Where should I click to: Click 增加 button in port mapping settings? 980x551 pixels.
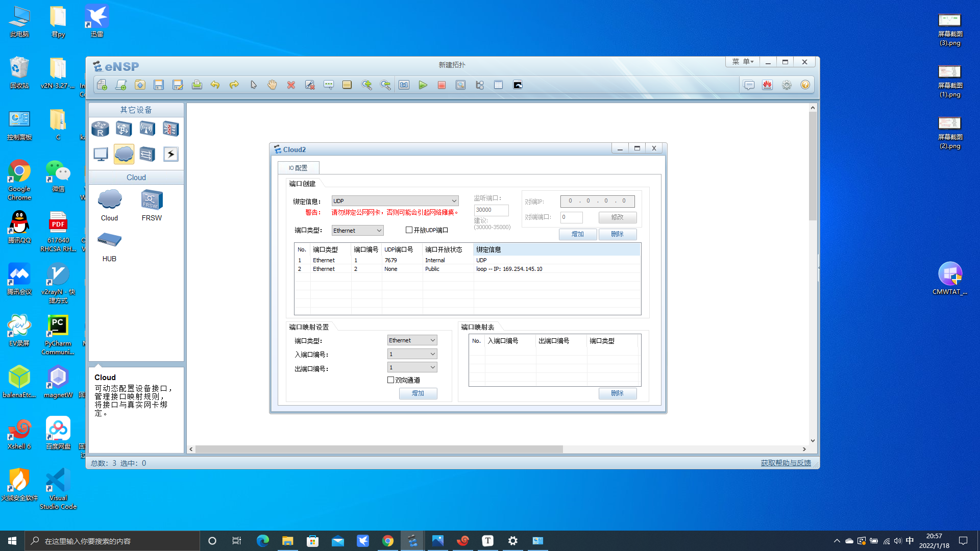(x=418, y=393)
